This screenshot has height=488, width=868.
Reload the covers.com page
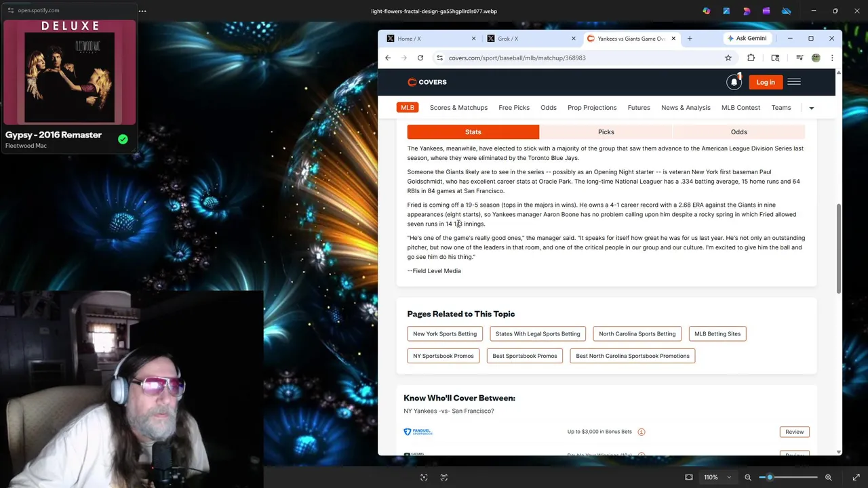point(420,58)
